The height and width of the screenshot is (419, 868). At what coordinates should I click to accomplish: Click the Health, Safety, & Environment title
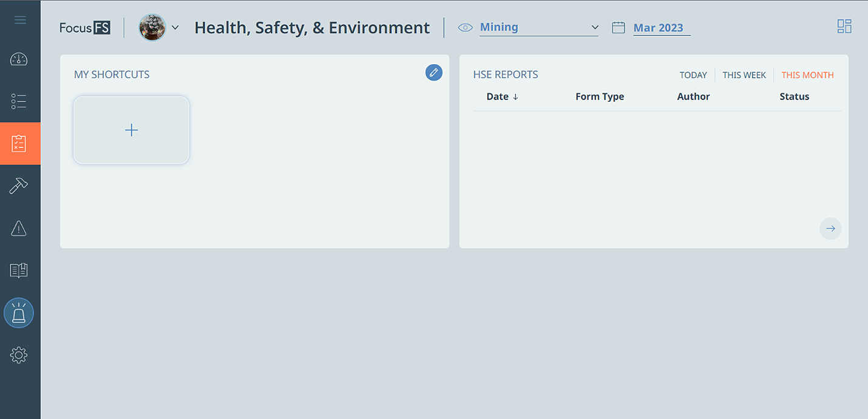click(312, 28)
